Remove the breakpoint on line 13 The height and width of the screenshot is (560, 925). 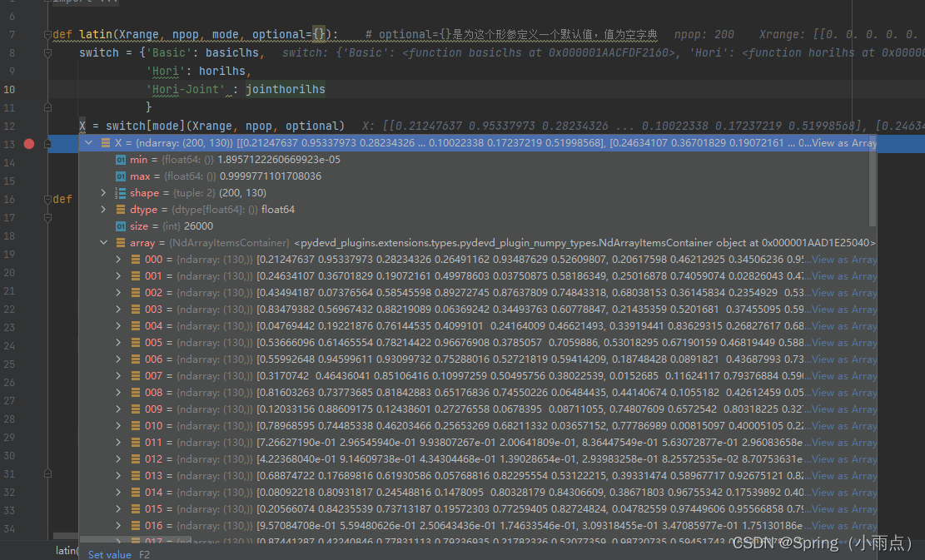tap(29, 144)
